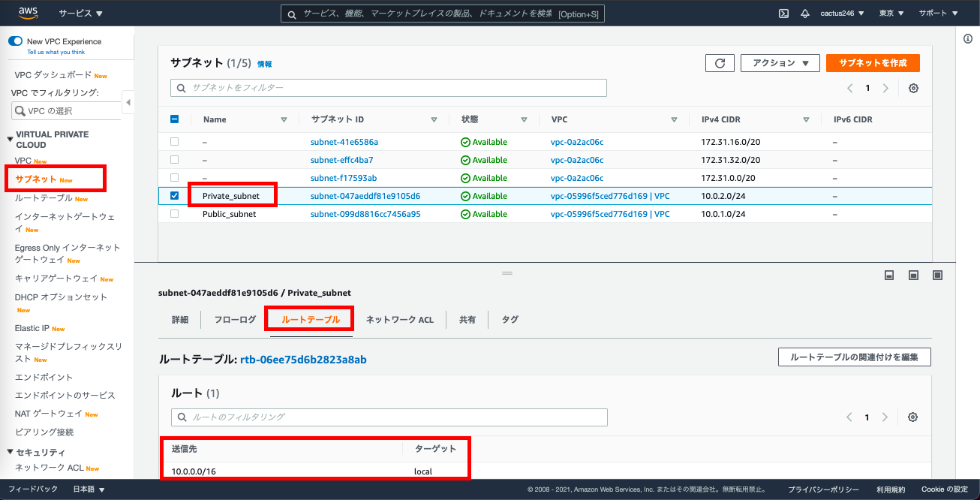The image size is (980, 500).
Task: Click ルートテーブルの関連付けを編集 button
Action: 855,357
